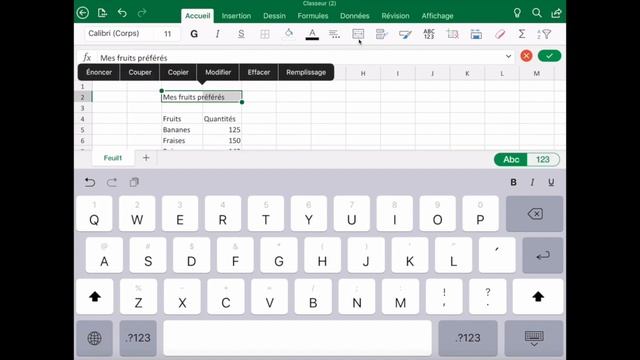Image resolution: width=640 pixels, height=360 pixels.
Task: Switch keyboard to Abc mode
Action: point(511,160)
